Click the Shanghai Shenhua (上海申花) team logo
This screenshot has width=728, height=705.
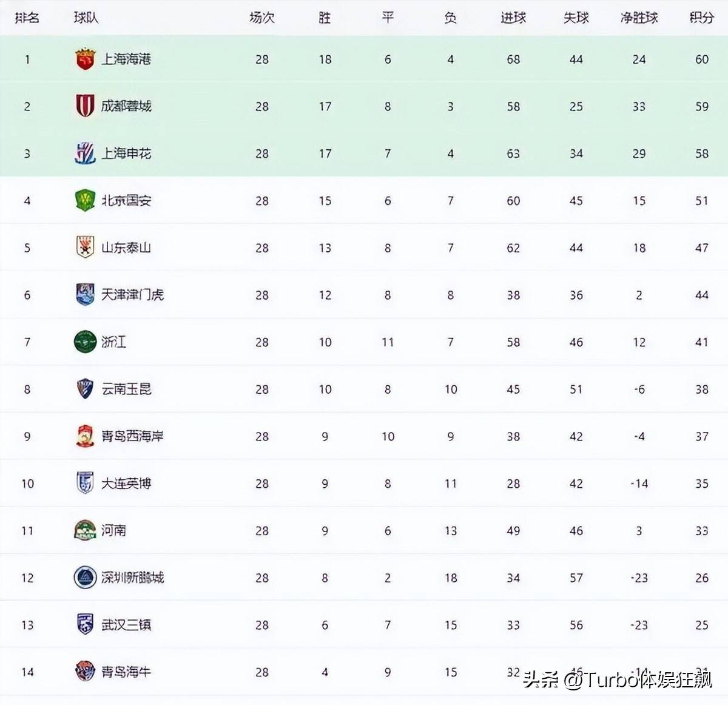pos(85,153)
